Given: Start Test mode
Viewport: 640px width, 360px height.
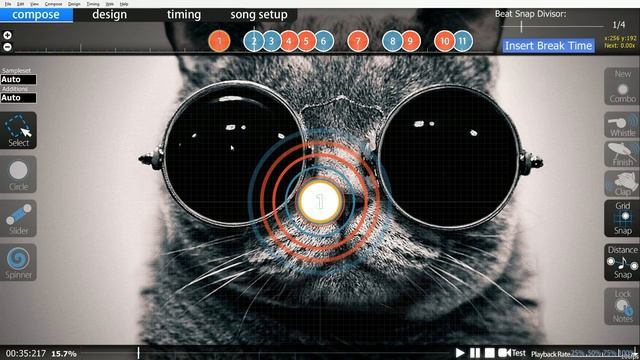Looking at the screenshot, I should 512,353.
